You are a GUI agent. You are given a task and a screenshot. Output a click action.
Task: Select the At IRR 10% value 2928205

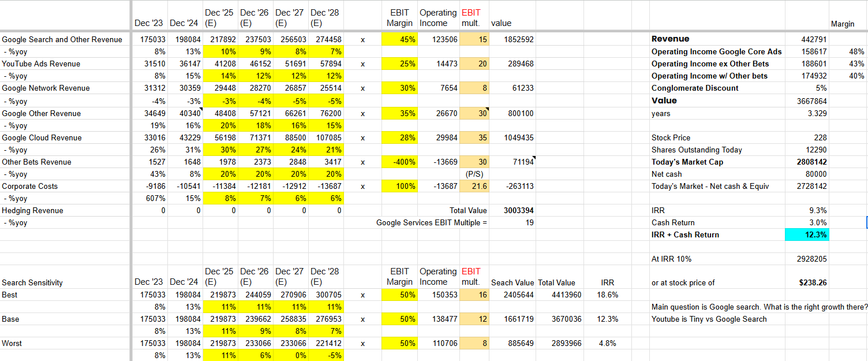pyautogui.click(x=807, y=259)
